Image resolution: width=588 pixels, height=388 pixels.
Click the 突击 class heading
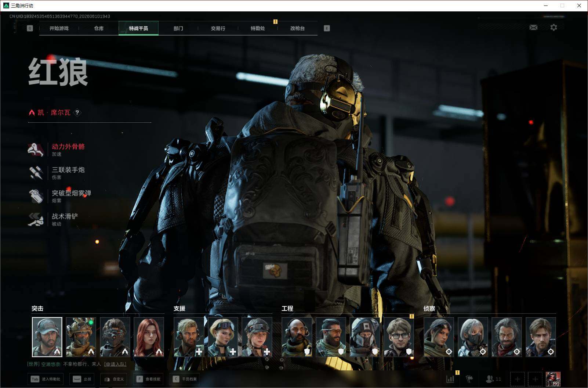tap(37, 308)
